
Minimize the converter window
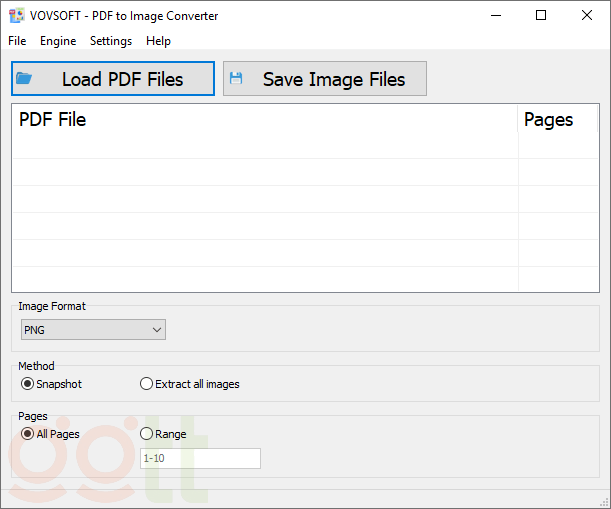point(496,16)
